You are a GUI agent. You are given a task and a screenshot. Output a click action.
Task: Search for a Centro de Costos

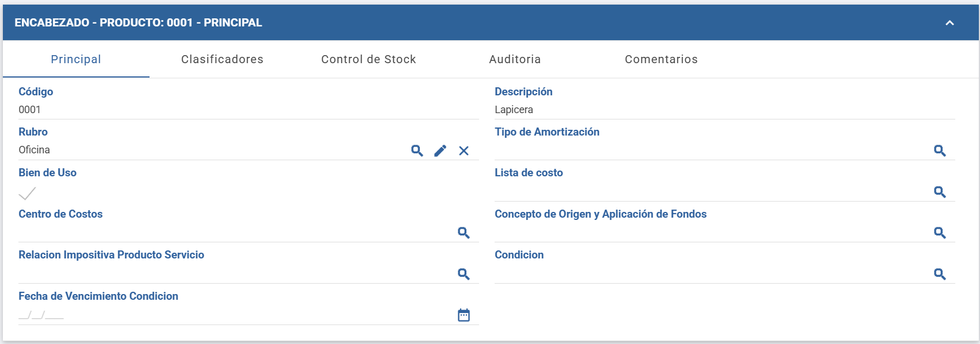(464, 233)
